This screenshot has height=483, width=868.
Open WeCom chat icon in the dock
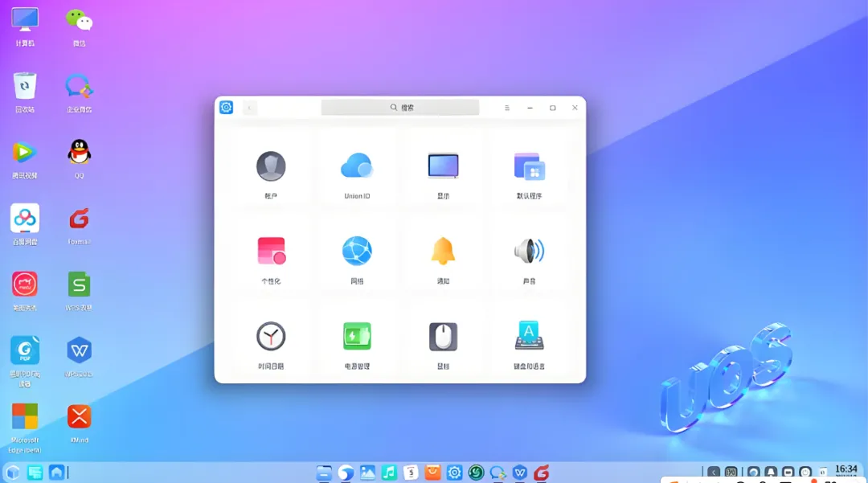(x=497, y=473)
